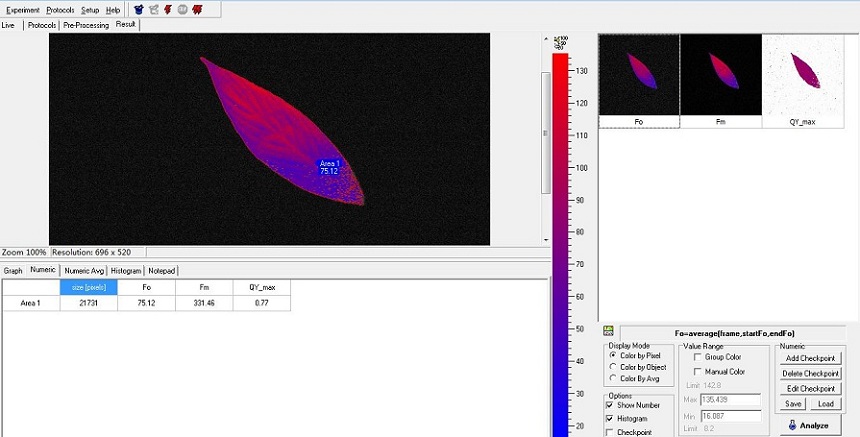Click the double red lightning flash icon
Screen dimensions: 860x437
198,10
